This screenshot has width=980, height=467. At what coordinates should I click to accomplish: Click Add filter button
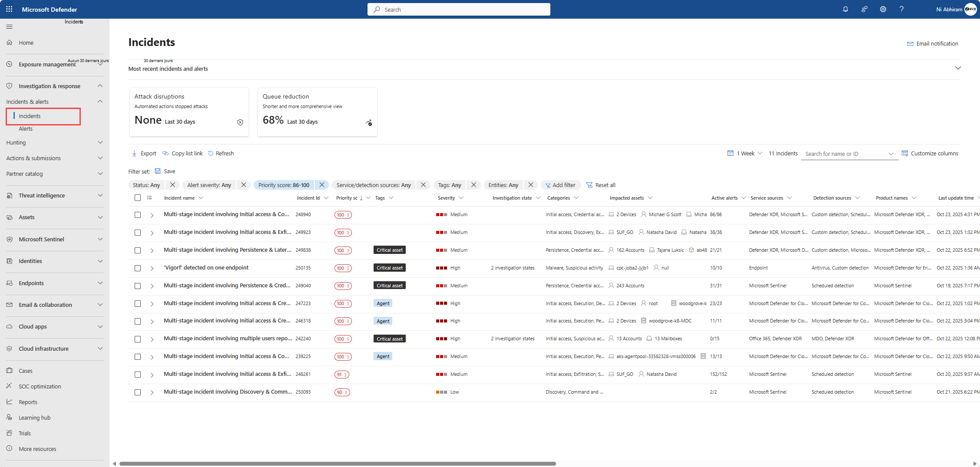click(560, 185)
